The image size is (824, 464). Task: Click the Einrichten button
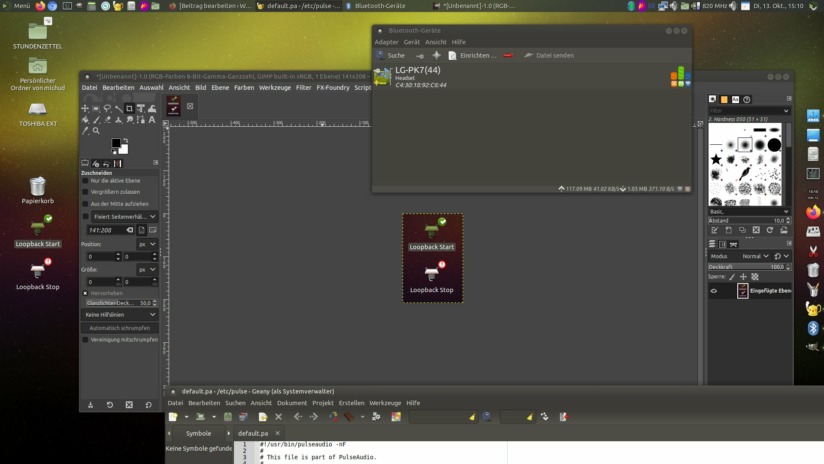click(472, 55)
